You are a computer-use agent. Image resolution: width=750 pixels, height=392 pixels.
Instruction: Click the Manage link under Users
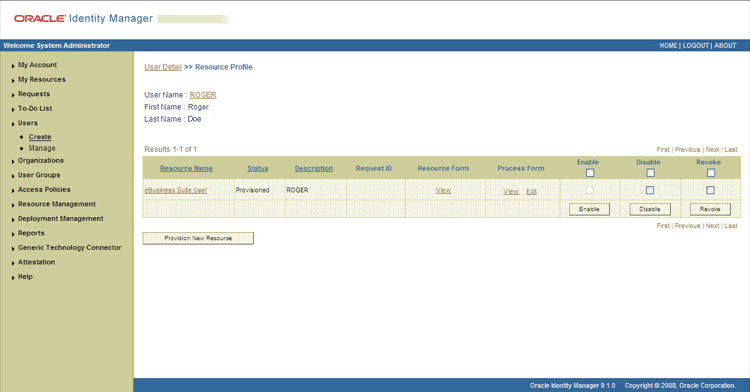tap(42, 148)
